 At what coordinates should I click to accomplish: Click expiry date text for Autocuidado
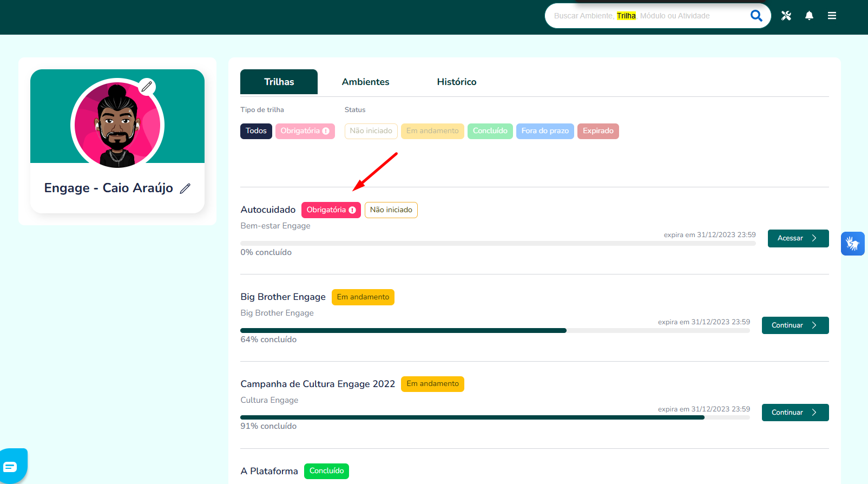(709, 235)
